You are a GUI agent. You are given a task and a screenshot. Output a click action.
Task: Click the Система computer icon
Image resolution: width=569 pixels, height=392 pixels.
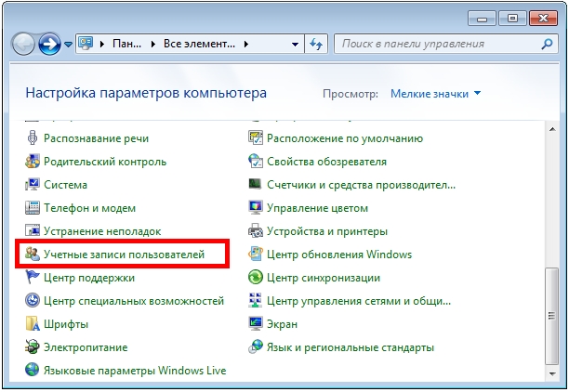[33, 185]
